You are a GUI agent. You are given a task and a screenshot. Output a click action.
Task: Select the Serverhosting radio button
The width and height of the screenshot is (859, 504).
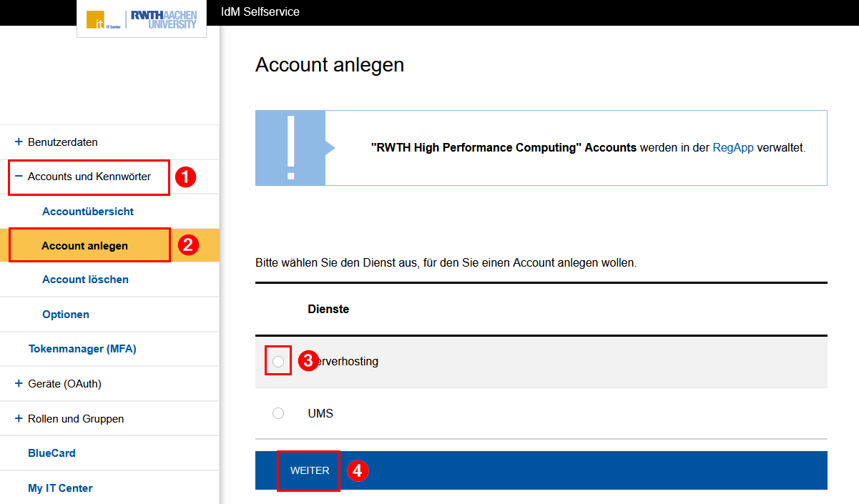[278, 361]
